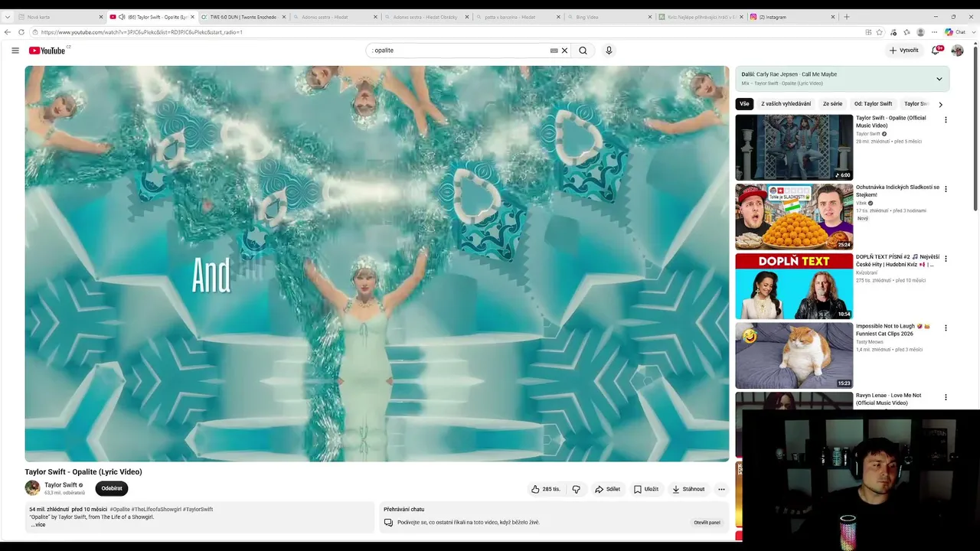Image resolution: width=980 pixels, height=551 pixels.
Task: Open DOPLŇ TEXT PÍSNĚ #2 video thumbnail
Action: (x=794, y=286)
